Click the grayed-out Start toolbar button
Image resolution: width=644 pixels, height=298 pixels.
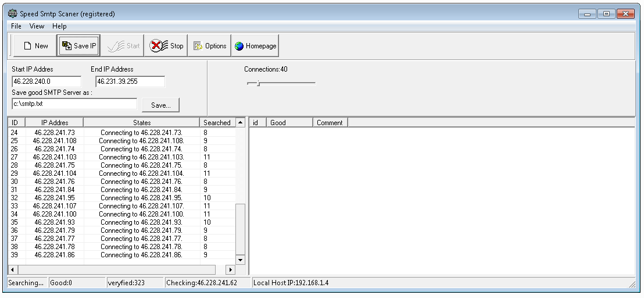pyautogui.click(x=123, y=46)
